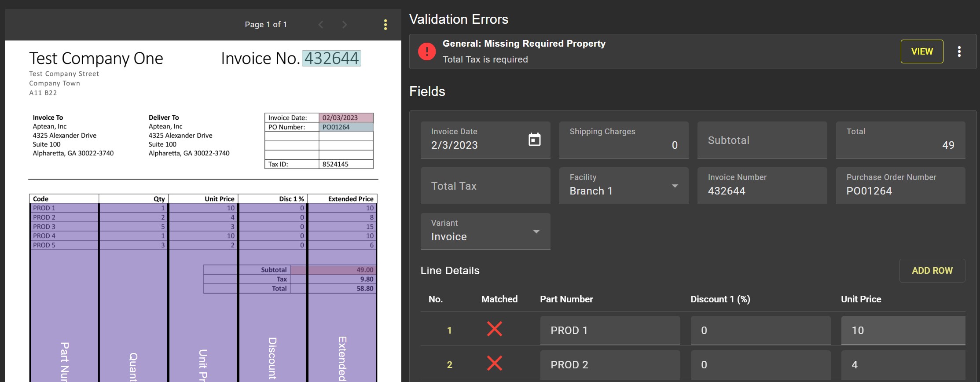This screenshot has width=980, height=382.
Task: Open the validation error more options menu
Action: coord(959,51)
